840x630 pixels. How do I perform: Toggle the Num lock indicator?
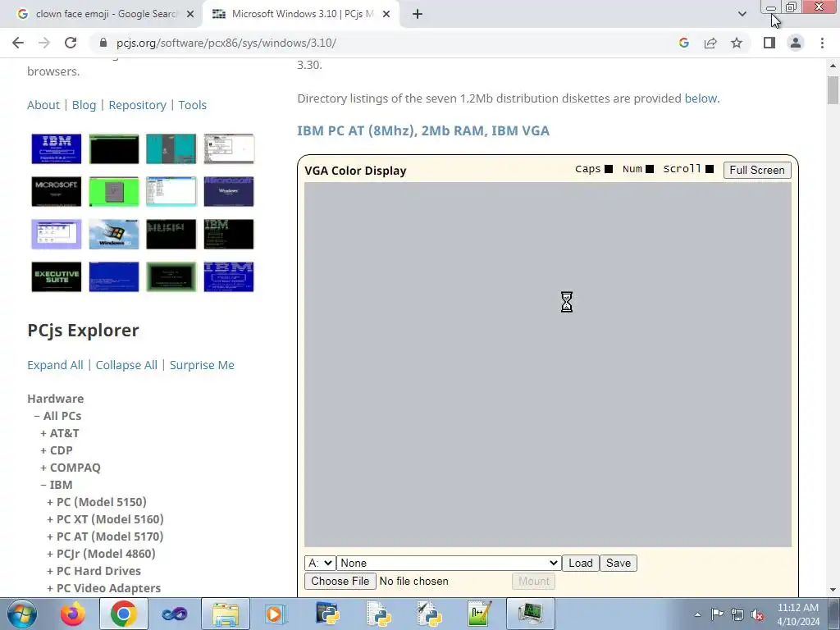[650, 169]
